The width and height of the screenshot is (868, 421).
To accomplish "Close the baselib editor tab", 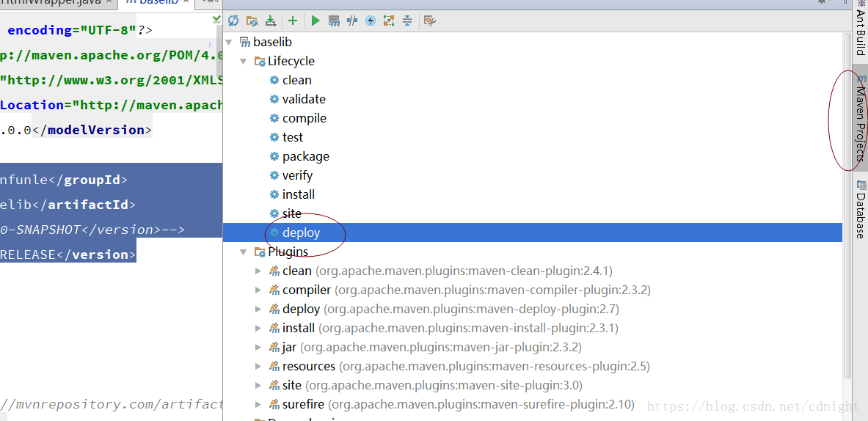I will point(186,3).
